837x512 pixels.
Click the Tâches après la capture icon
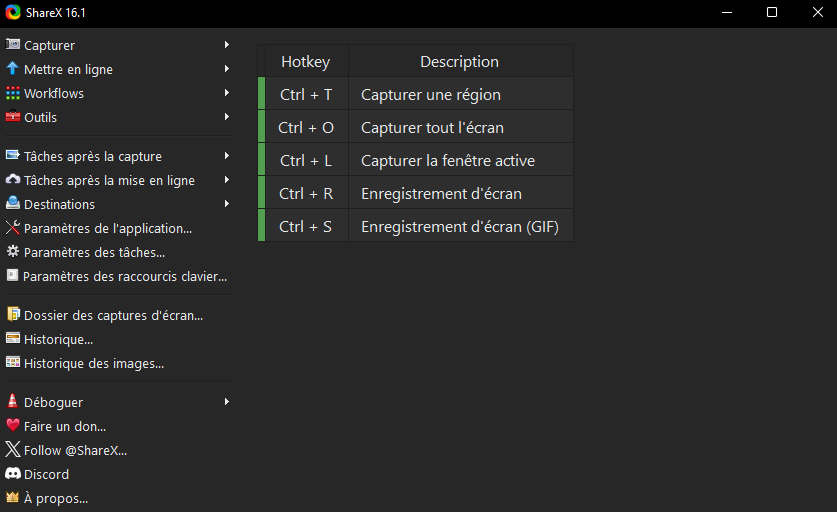[13, 155]
